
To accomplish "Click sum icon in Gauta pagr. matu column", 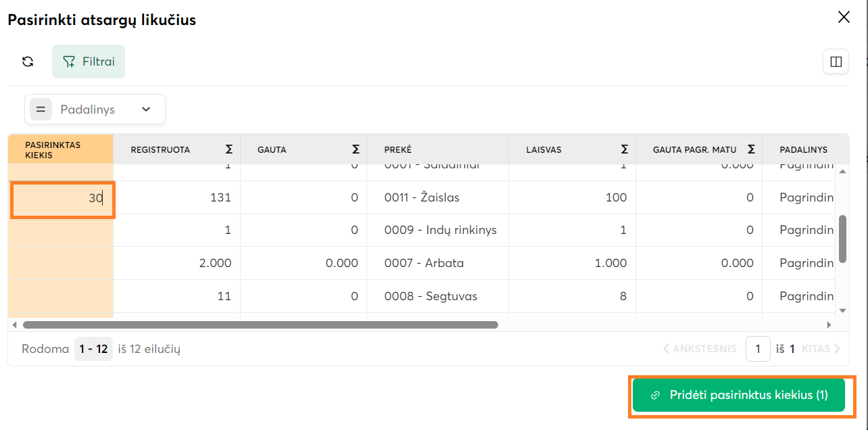I will coord(751,149).
